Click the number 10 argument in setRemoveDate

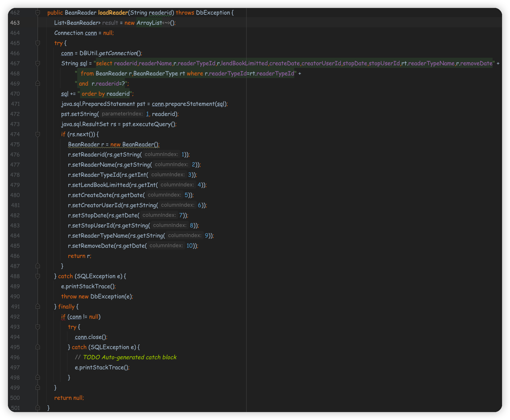(189, 246)
